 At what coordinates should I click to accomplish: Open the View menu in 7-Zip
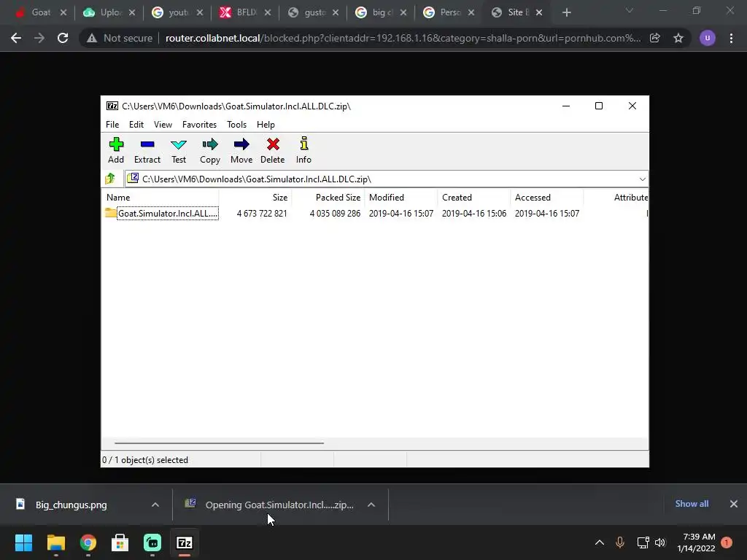coord(163,124)
